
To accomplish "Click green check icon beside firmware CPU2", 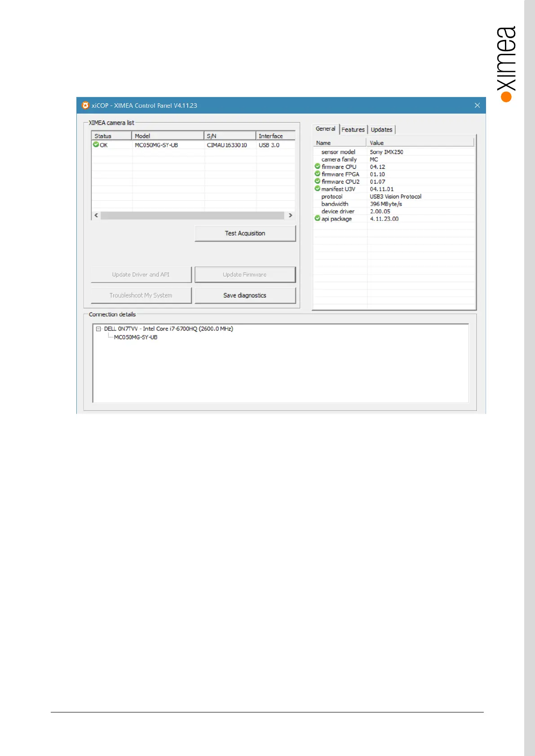I will point(318,181).
